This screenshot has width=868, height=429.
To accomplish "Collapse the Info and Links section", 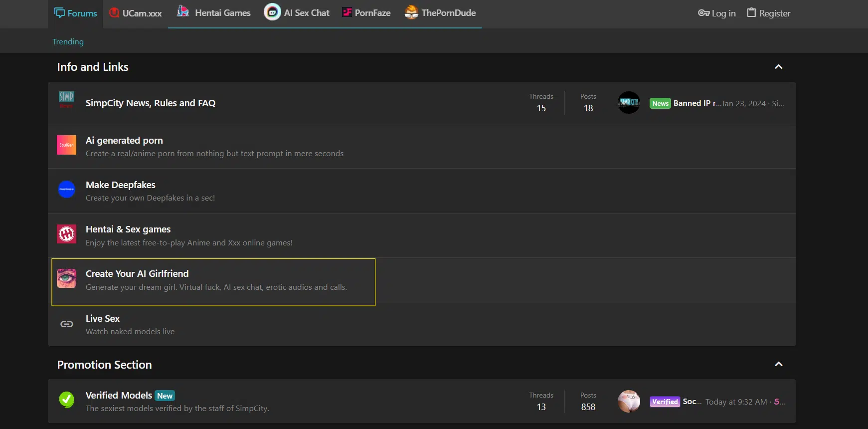I will [x=778, y=67].
